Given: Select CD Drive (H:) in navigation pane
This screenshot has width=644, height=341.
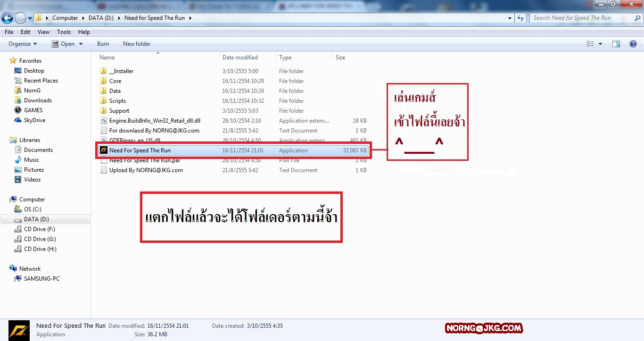Looking at the screenshot, I should (x=40, y=249).
